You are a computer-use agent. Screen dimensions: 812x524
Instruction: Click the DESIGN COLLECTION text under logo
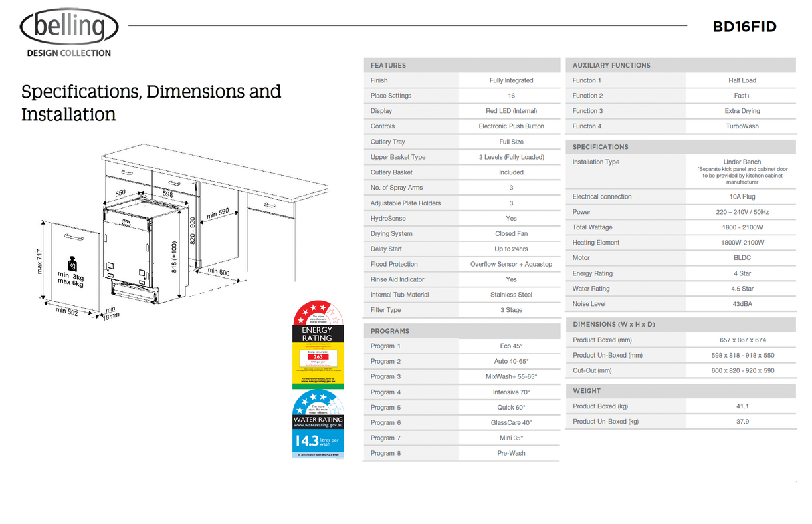point(69,53)
